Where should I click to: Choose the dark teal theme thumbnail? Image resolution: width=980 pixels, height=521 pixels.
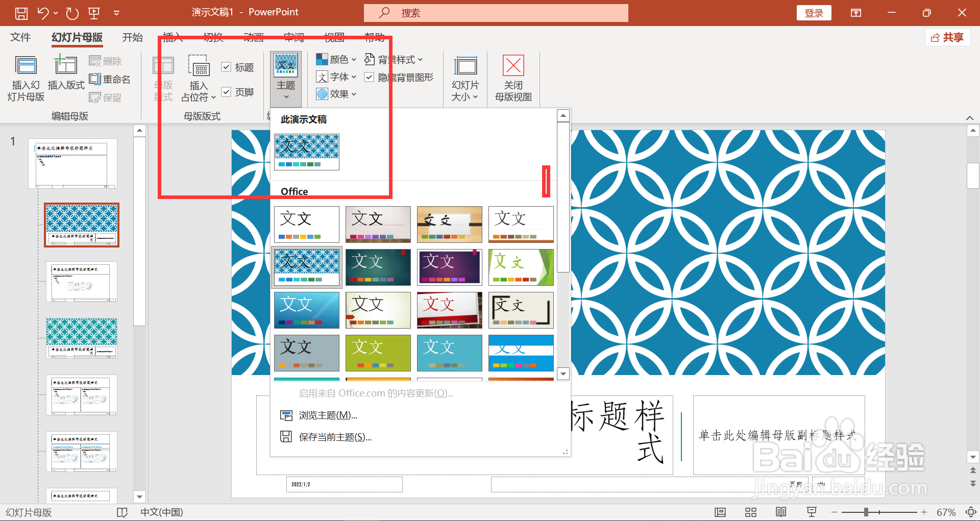click(x=378, y=267)
